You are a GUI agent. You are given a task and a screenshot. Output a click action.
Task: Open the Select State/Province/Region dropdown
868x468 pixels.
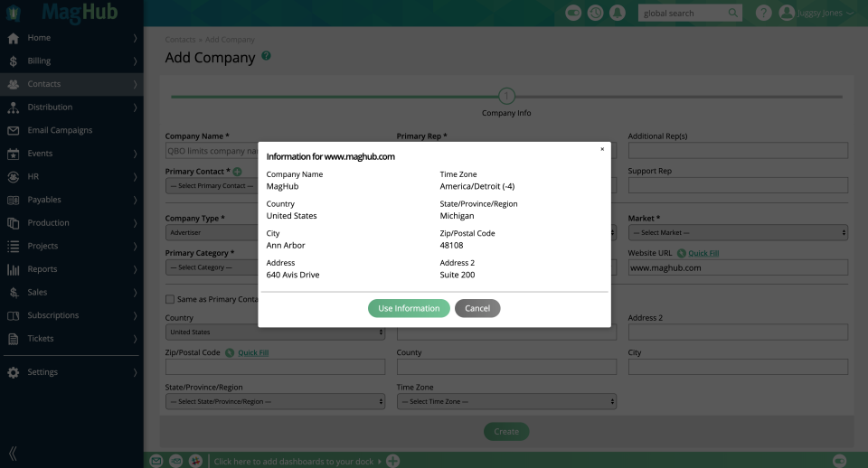[x=275, y=402]
